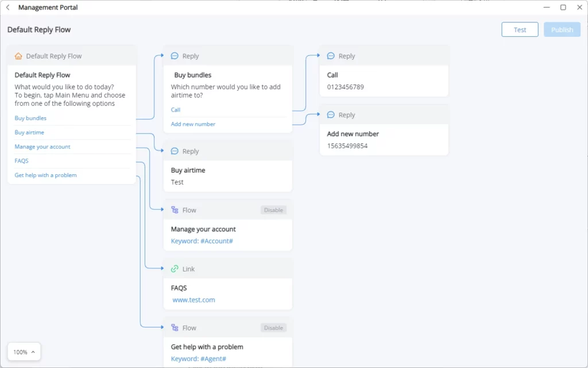
Task: Click the chat bubble icon on Buy bundles reply
Action: (x=175, y=56)
